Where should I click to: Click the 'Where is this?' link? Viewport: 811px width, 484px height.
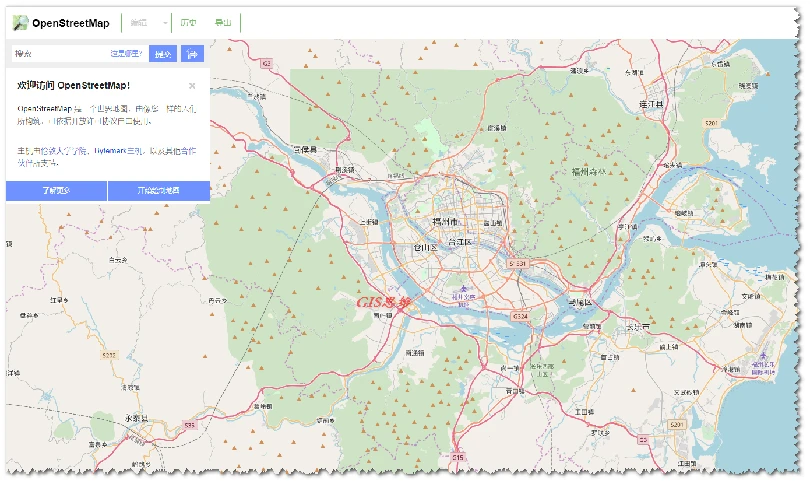pyautogui.click(x=126, y=53)
